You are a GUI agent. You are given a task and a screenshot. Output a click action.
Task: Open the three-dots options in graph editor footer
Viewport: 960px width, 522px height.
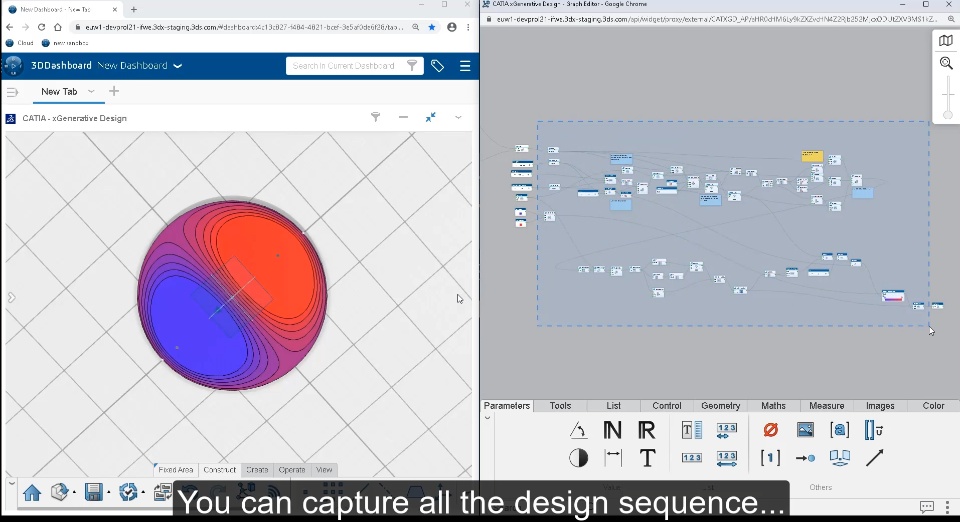[x=947, y=507]
